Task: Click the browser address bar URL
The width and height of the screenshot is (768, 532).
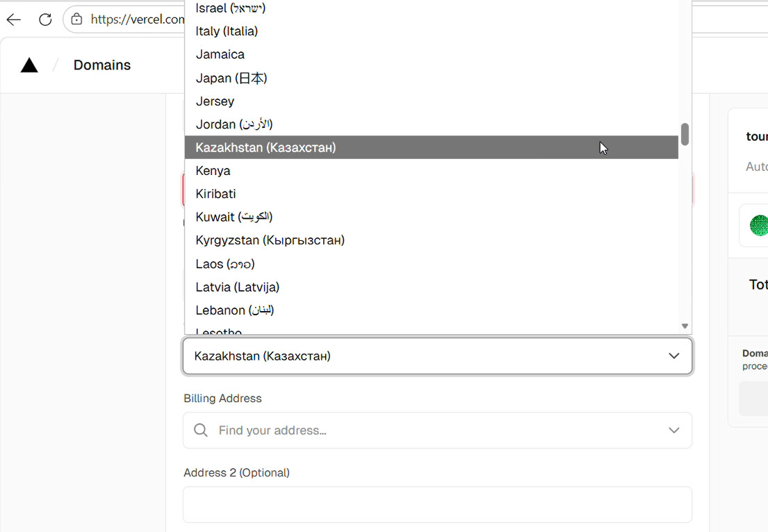Action: (137, 19)
